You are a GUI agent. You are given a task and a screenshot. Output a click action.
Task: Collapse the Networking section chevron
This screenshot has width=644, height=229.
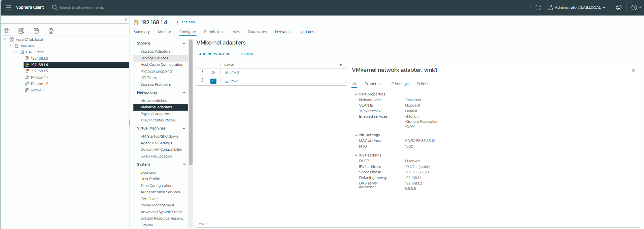[x=184, y=92]
